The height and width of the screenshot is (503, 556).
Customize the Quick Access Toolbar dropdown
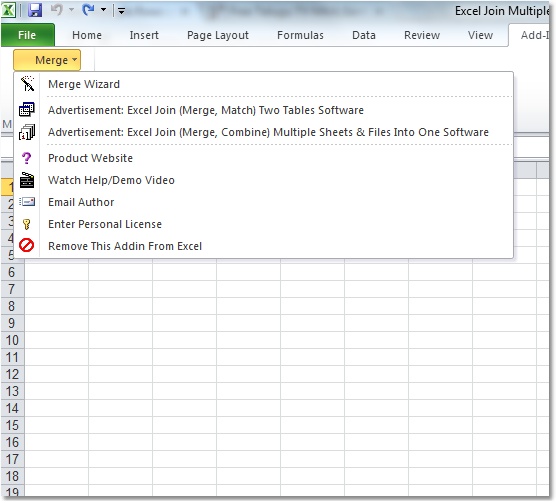click(x=121, y=11)
